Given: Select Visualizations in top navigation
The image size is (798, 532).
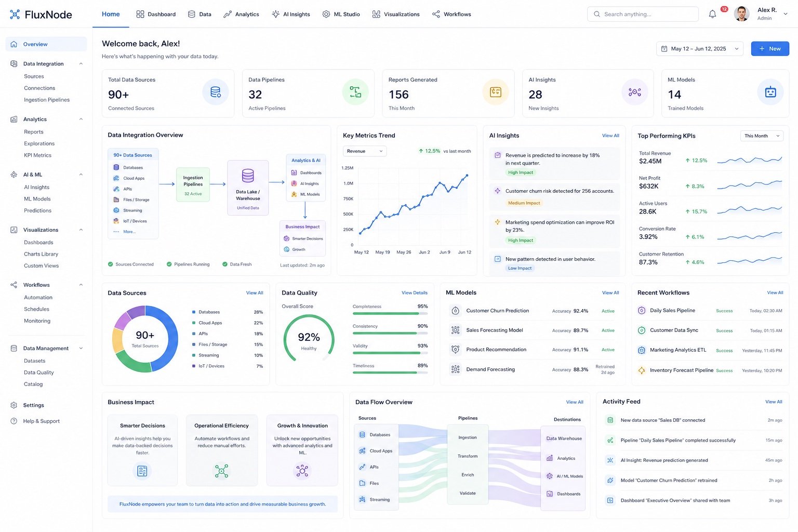Looking at the screenshot, I should click(x=396, y=15).
